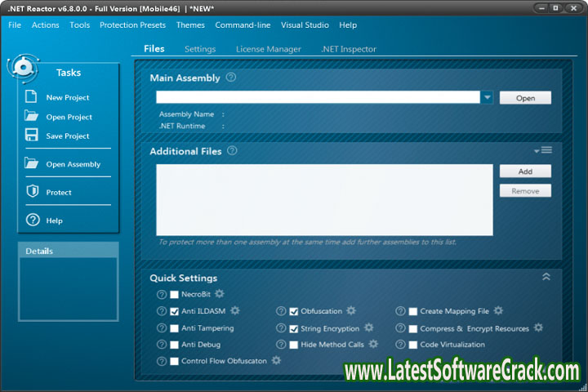Enable the Anti Tampering checkbox
Screen dimensions: 588x392
(x=174, y=328)
